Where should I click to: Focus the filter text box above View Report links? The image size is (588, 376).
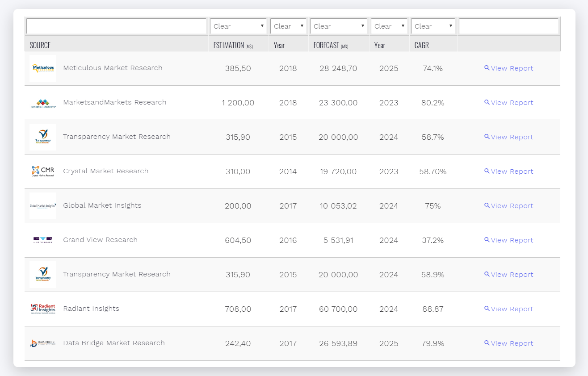coord(508,26)
